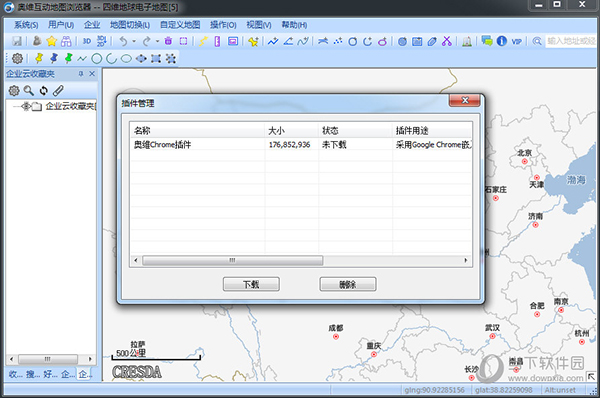Click the scatter points icon
This screenshot has height=398, width=600.
[338, 41]
